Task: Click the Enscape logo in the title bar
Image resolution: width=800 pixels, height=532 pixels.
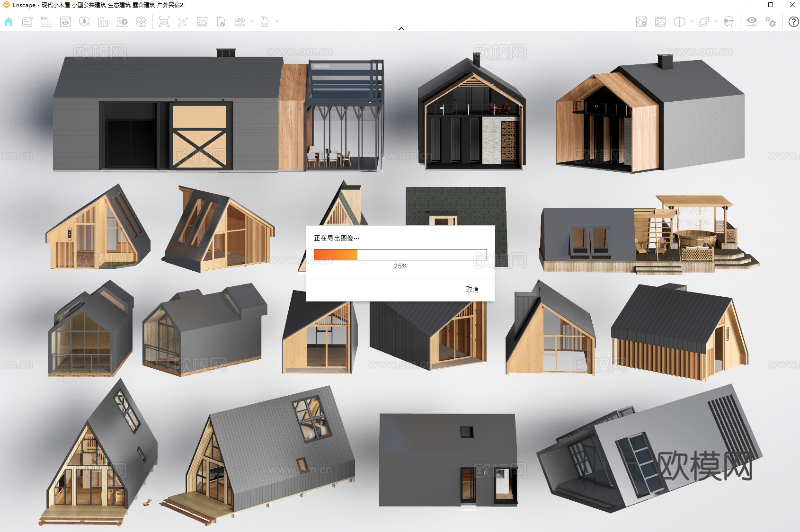Action: 6,5
